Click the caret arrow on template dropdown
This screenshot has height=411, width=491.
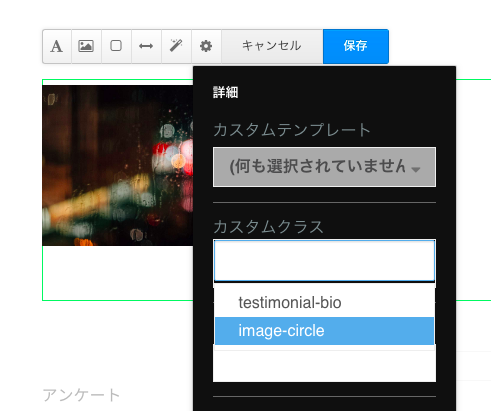416,170
